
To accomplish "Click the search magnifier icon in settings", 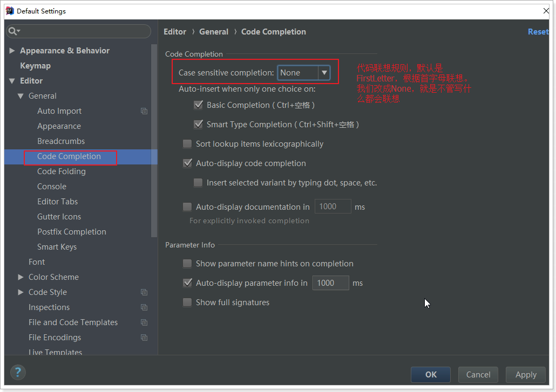I will point(13,31).
